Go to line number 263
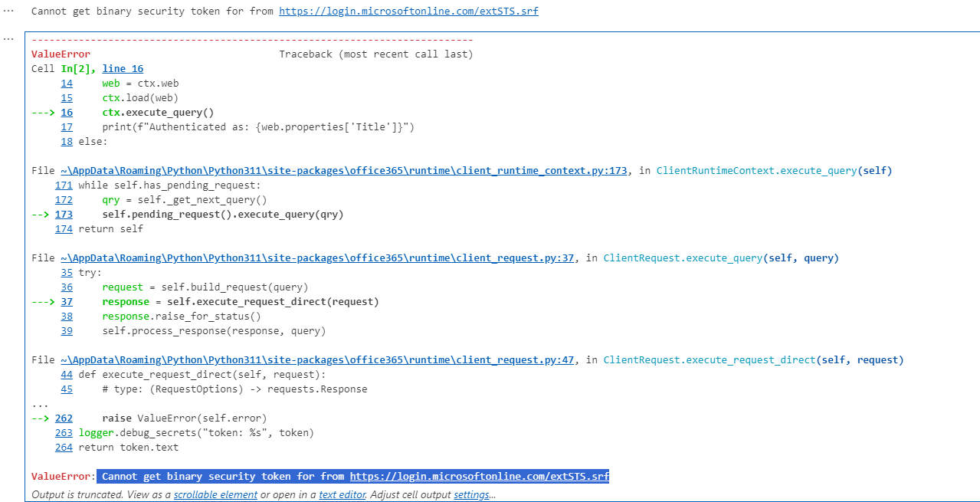Screen dimensions: 980x502 (64, 433)
